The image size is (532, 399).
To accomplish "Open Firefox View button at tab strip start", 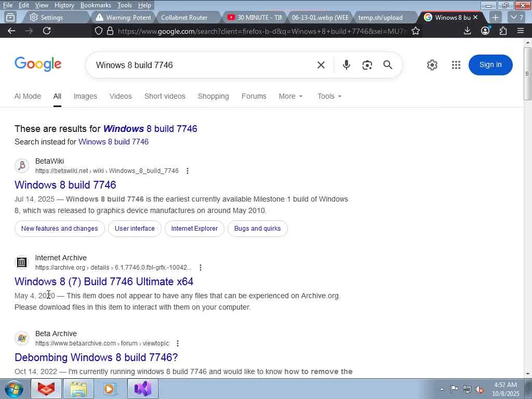I will (x=10, y=17).
